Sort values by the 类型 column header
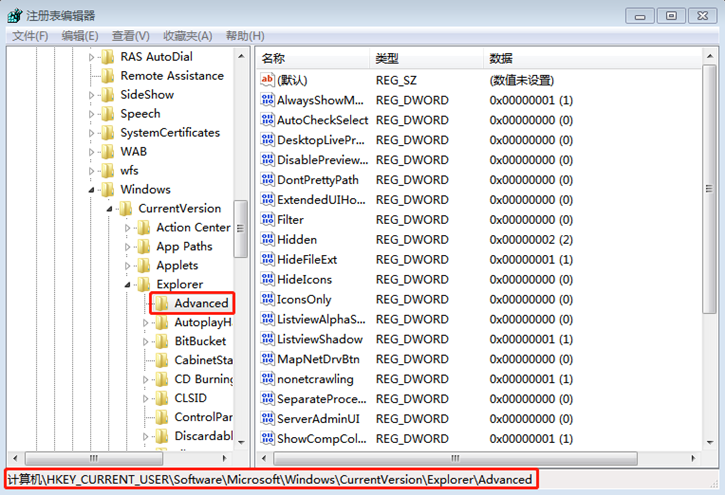 426,58
